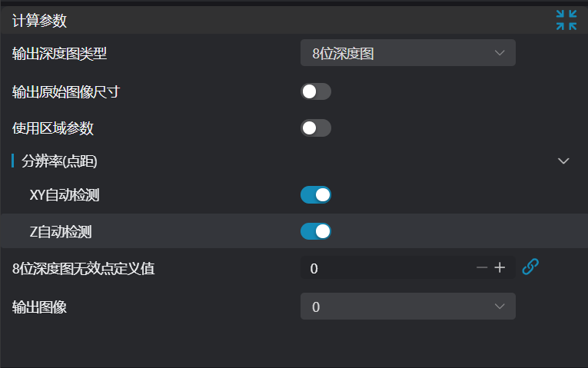Click the 计算参数 panel header title
This screenshot has width=588, height=368.
tap(39, 21)
